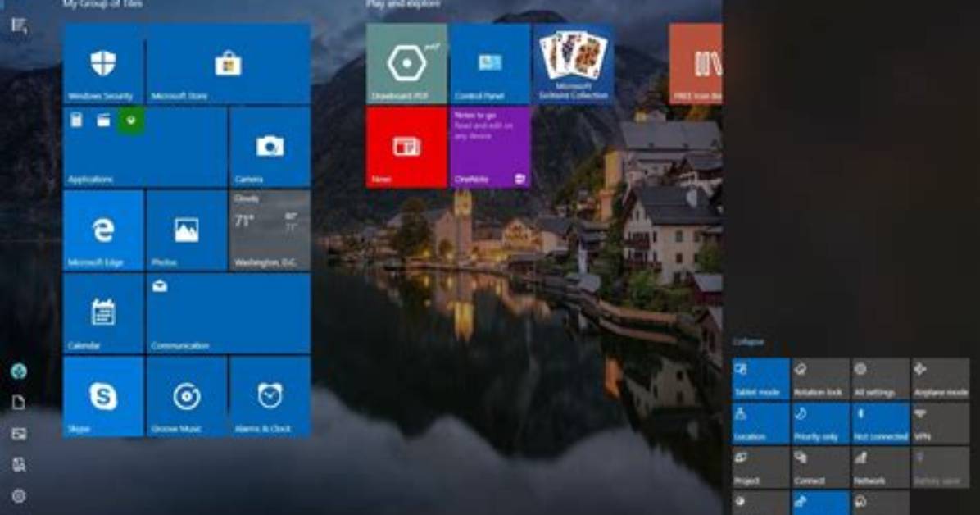Toggle the Priority only focus assist
The width and height of the screenshot is (980, 515).
pyautogui.click(x=820, y=424)
